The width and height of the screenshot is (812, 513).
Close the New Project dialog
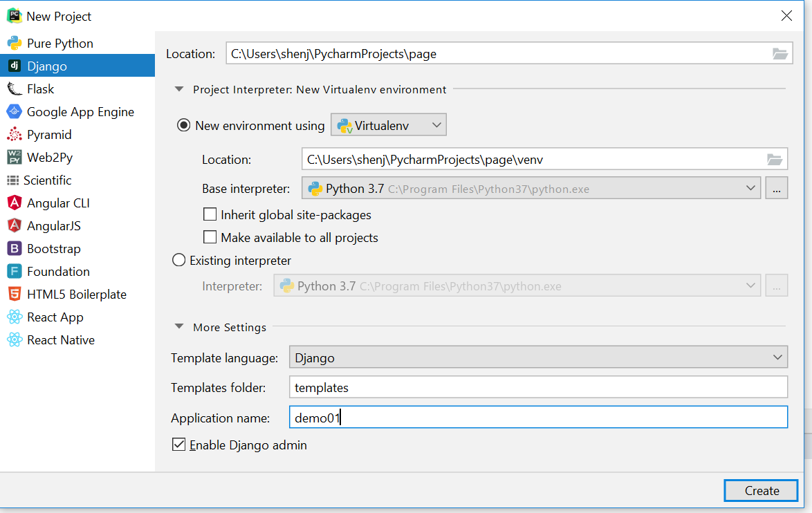(786, 15)
